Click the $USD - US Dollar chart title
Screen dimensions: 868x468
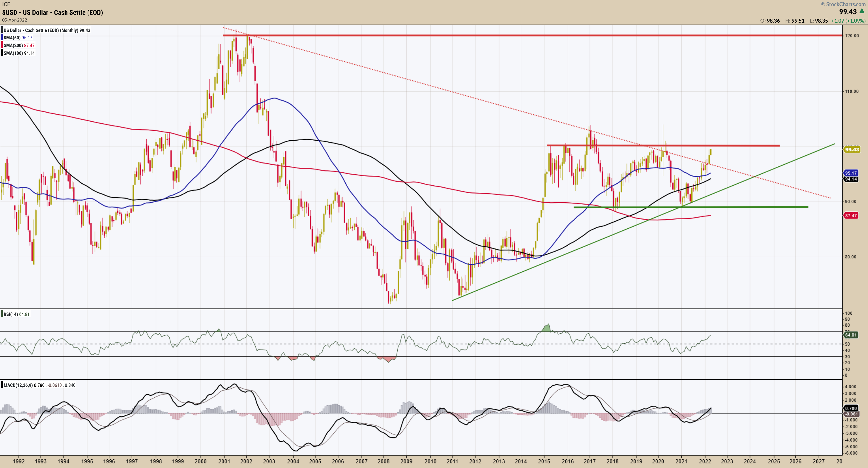click(53, 12)
